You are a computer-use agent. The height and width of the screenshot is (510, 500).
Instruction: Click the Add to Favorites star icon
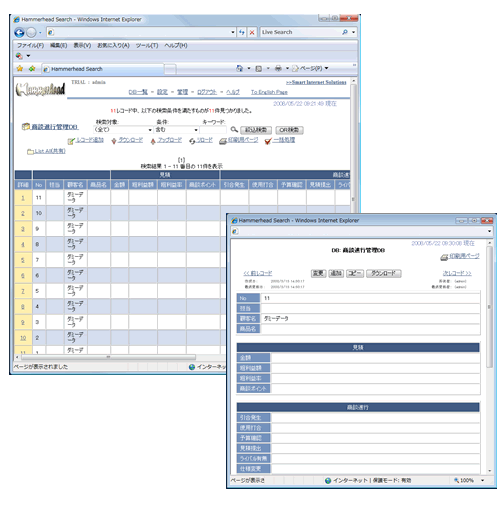pyautogui.click(x=32, y=68)
